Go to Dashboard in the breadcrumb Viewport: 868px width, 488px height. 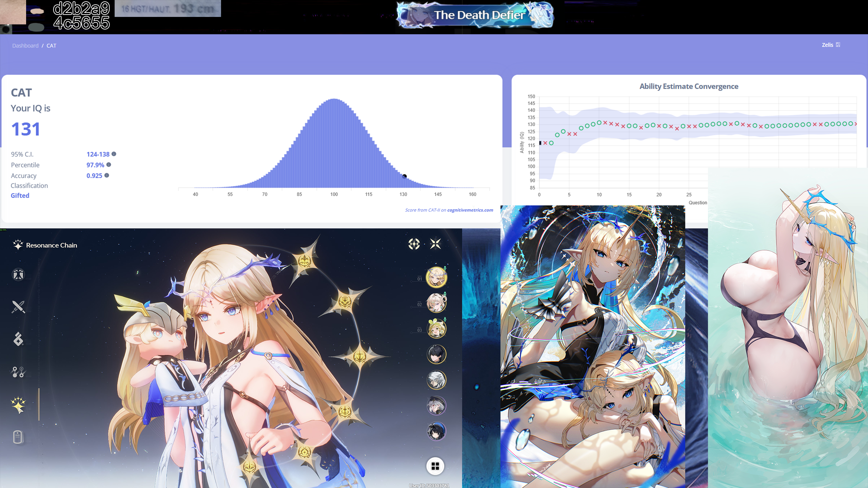[25, 46]
